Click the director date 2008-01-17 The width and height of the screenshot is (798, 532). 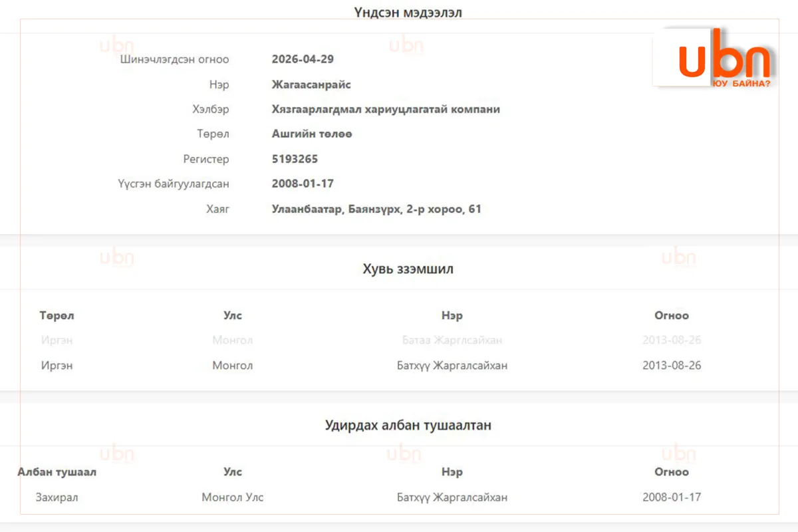point(672,497)
